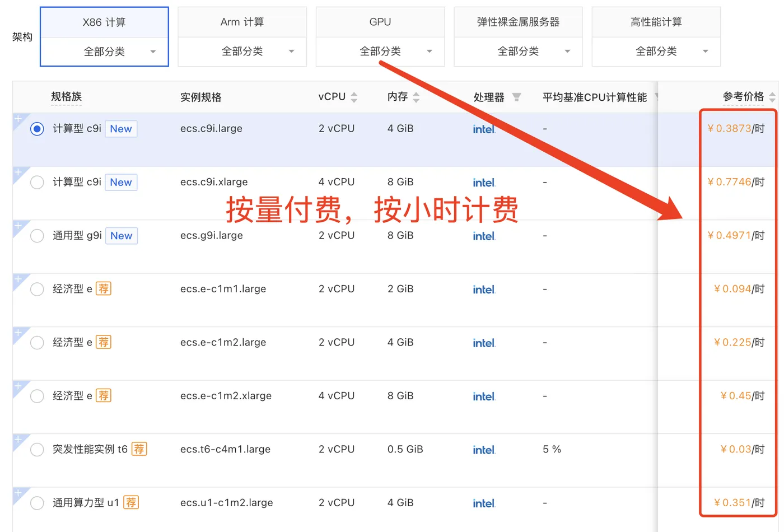
Task: Click the Intel logo in the ecs.c9i.large row
Action: 484,129
